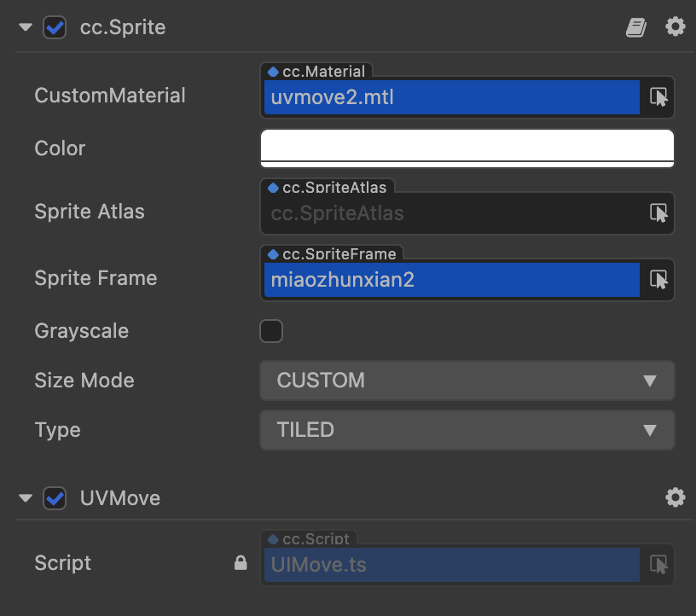Open cc.Sprite help documentation book icon
This screenshot has height=616, width=696.
(x=635, y=27)
